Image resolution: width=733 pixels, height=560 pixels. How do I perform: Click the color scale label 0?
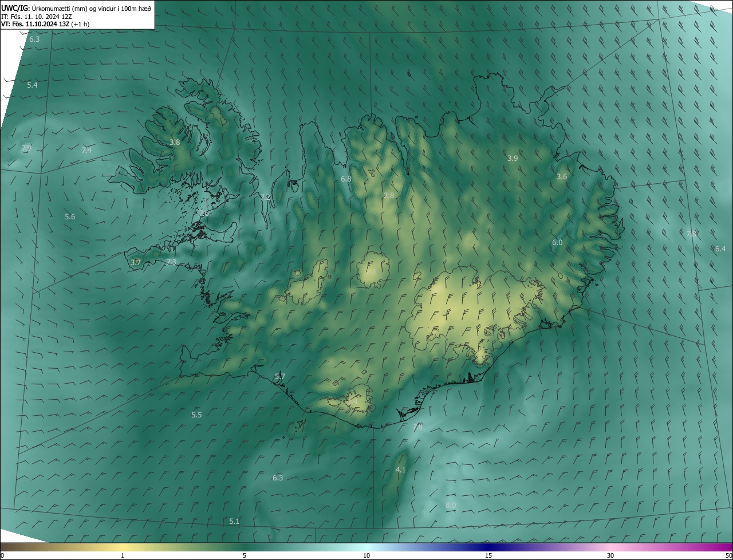(2, 555)
